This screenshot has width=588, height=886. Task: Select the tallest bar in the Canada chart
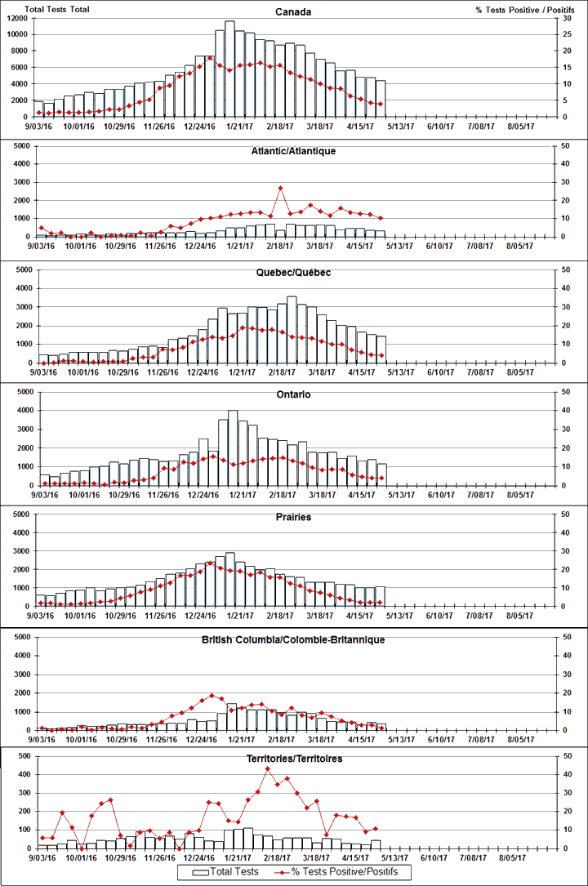(229, 69)
